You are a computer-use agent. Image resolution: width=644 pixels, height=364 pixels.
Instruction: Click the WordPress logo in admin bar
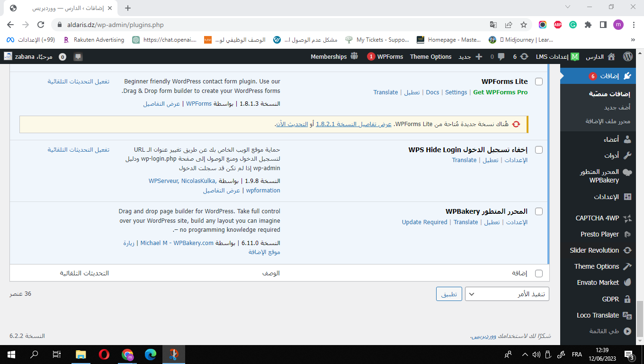coord(628,56)
